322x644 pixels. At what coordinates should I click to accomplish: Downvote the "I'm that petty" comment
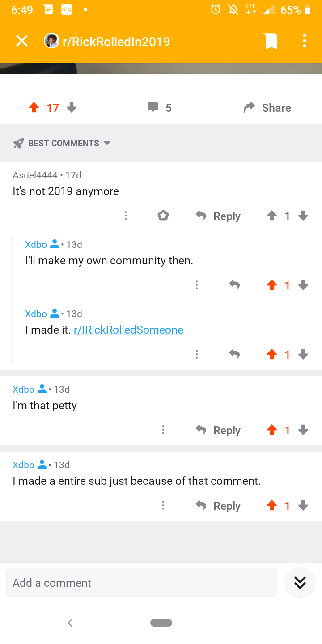click(303, 430)
